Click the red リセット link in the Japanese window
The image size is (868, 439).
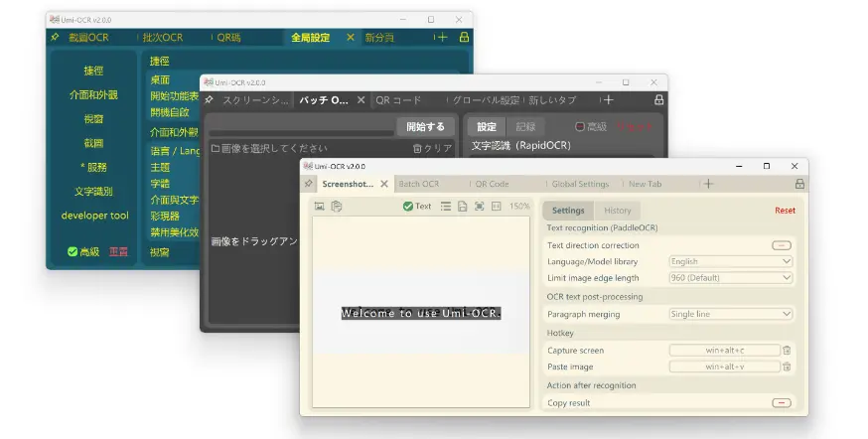click(635, 127)
